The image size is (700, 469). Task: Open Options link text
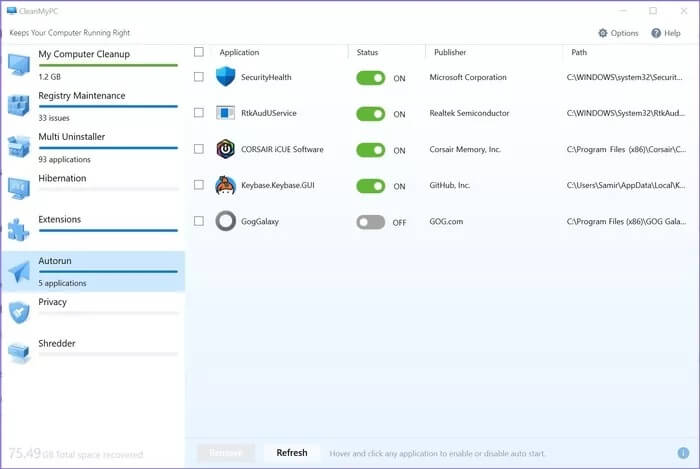click(624, 33)
